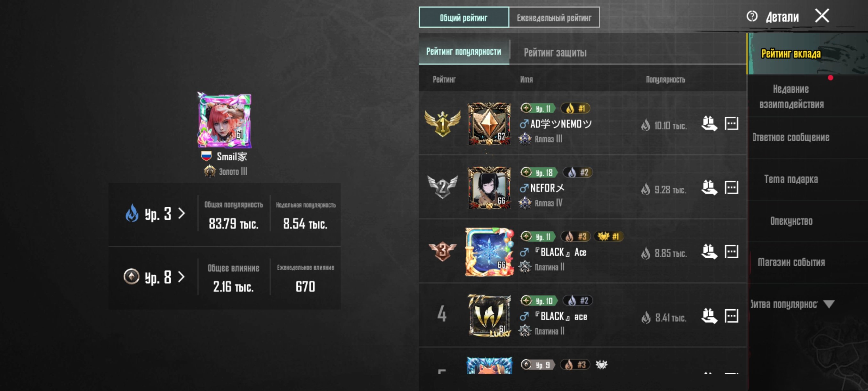Open the Рейтинг защиты tab
868x391 pixels.
(x=555, y=52)
